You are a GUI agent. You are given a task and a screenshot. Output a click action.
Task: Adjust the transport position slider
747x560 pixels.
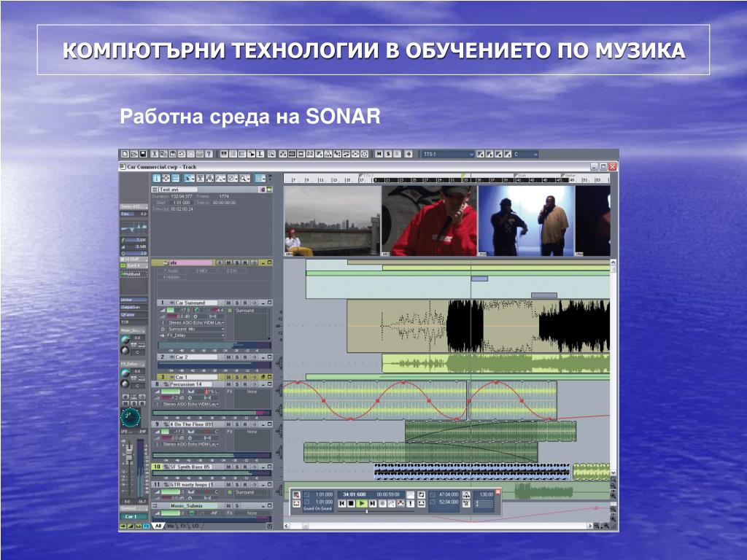(x=366, y=511)
